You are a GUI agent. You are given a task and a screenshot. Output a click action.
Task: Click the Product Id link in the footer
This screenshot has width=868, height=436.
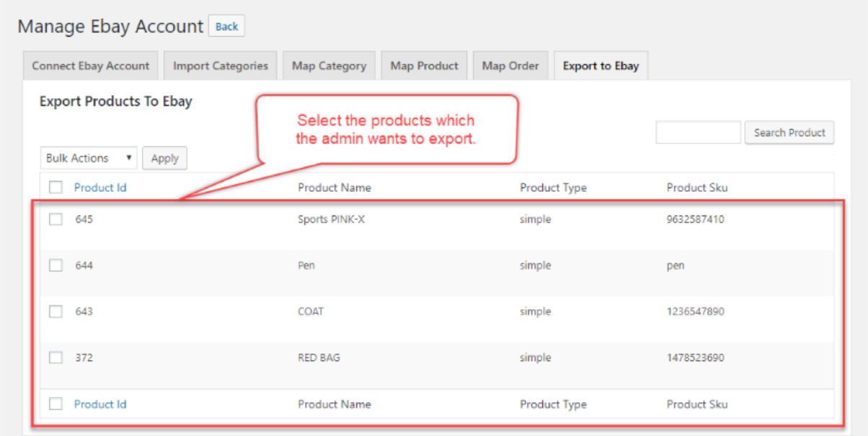pyautogui.click(x=100, y=404)
